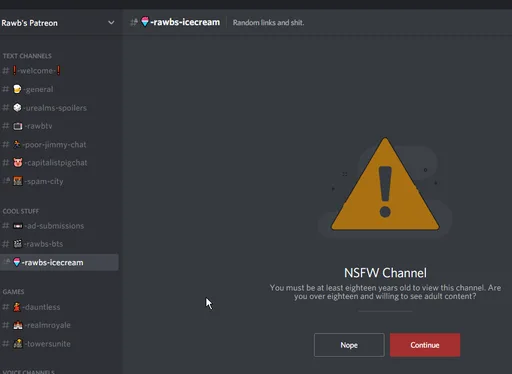Image resolution: width=512 pixels, height=374 pixels.
Task: Click the beer mug emoji of general
Action: tap(17, 89)
